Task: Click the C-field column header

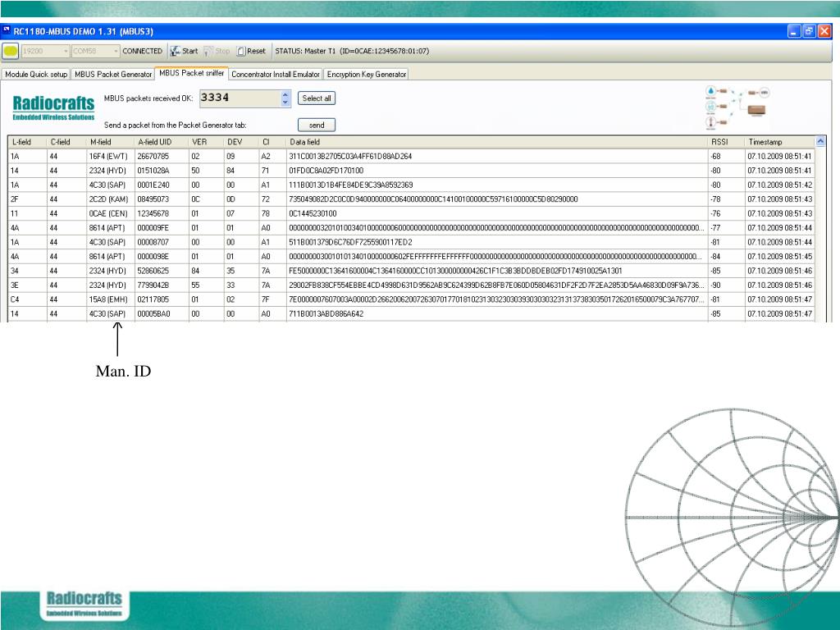Action: coord(66,142)
